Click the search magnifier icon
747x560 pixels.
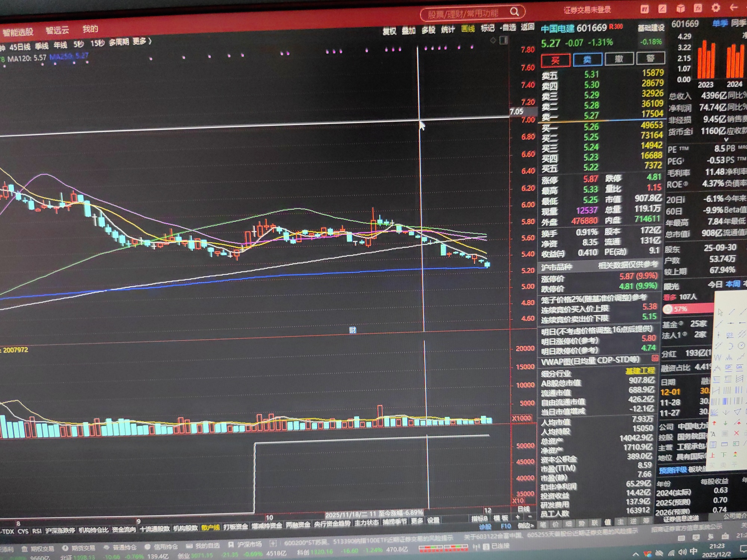pyautogui.click(x=514, y=12)
